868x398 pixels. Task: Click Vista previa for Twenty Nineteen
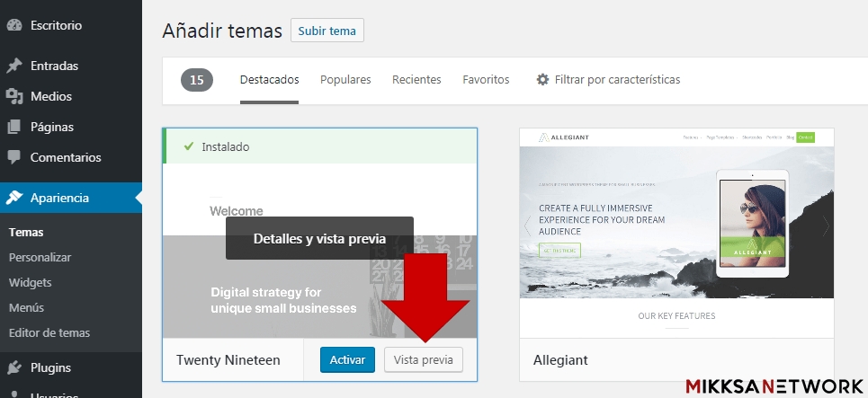pos(423,360)
